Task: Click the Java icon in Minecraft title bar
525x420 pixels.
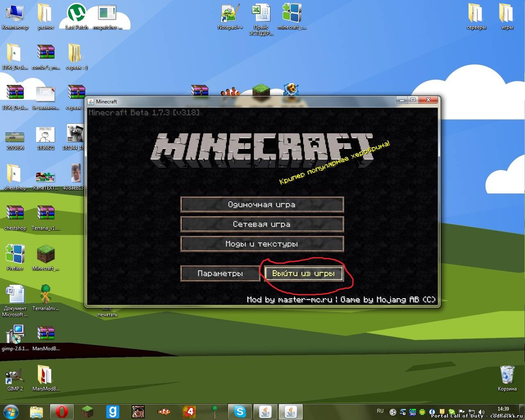Action: pos(91,101)
